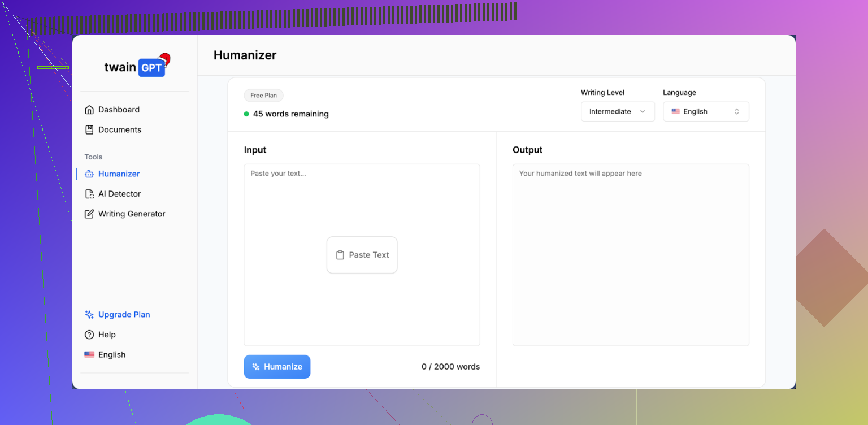
Task: Click the Upgrade Plan sparkle icon
Action: pos(89,315)
